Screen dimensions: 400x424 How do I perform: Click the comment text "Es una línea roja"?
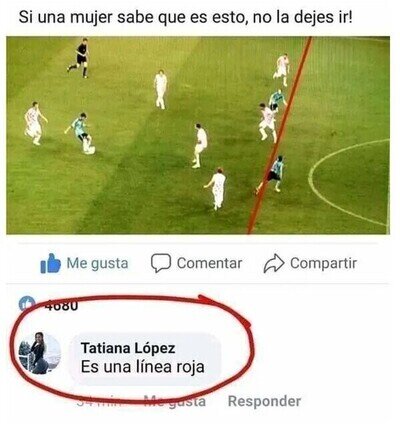[x=143, y=367]
